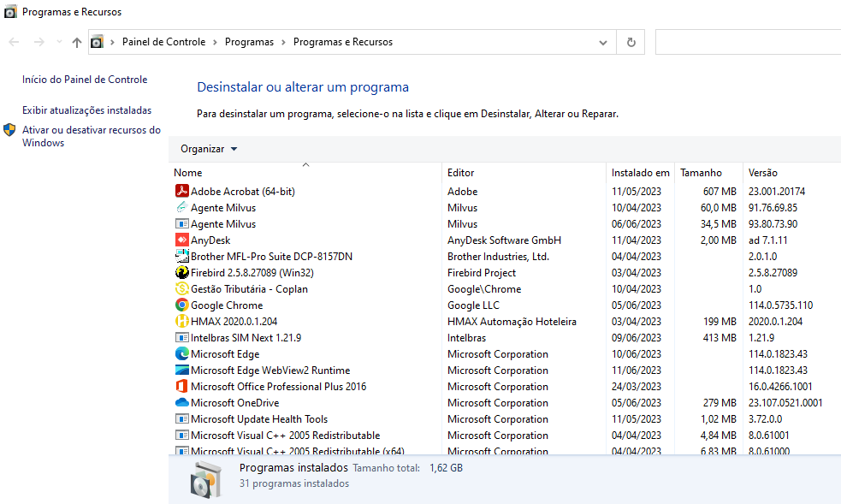Open Exibir atualizações instaladas link

(x=86, y=110)
